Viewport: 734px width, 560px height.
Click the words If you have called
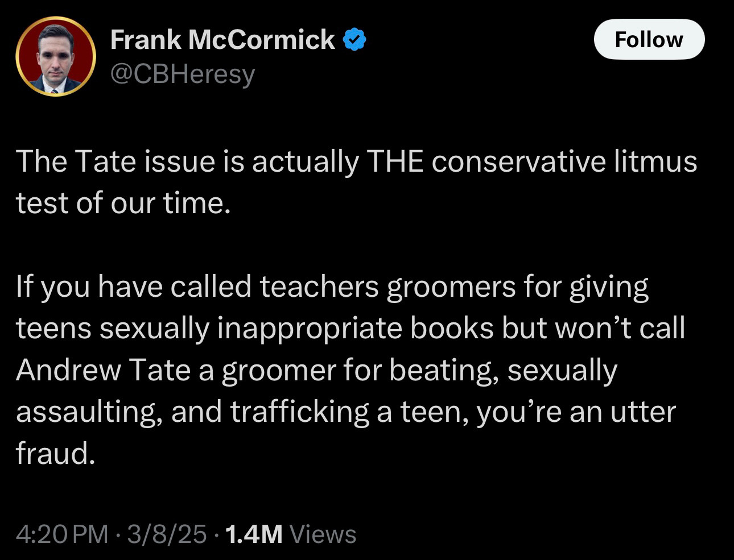coord(134,288)
